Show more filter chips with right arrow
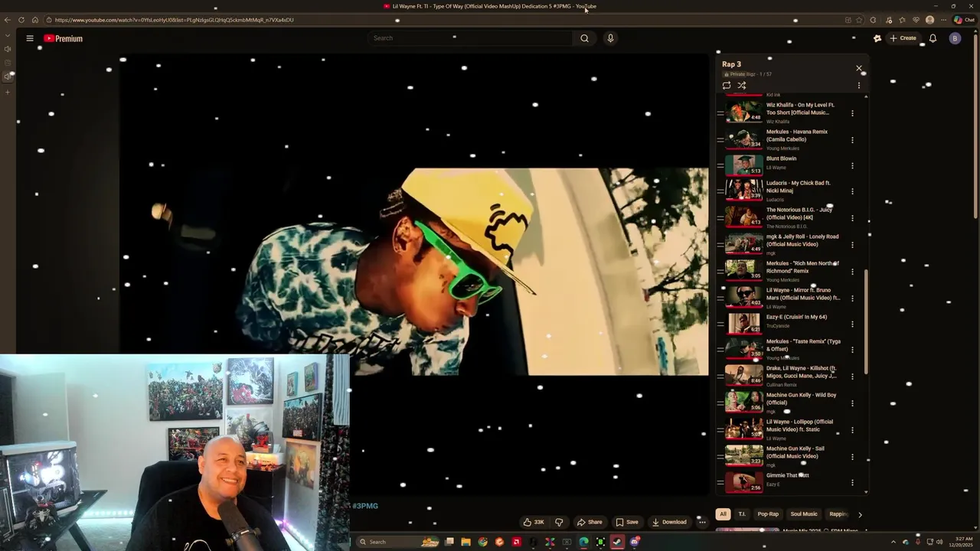The width and height of the screenshot is (980, 551). click(860, 514)
